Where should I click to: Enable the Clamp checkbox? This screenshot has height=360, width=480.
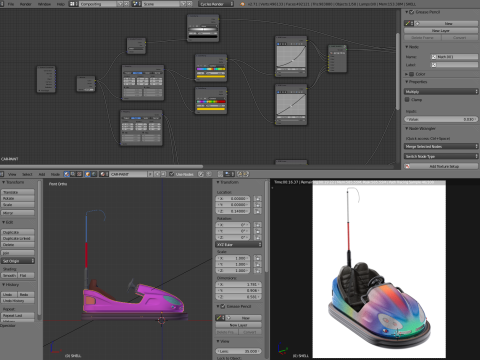coord(407,99)
